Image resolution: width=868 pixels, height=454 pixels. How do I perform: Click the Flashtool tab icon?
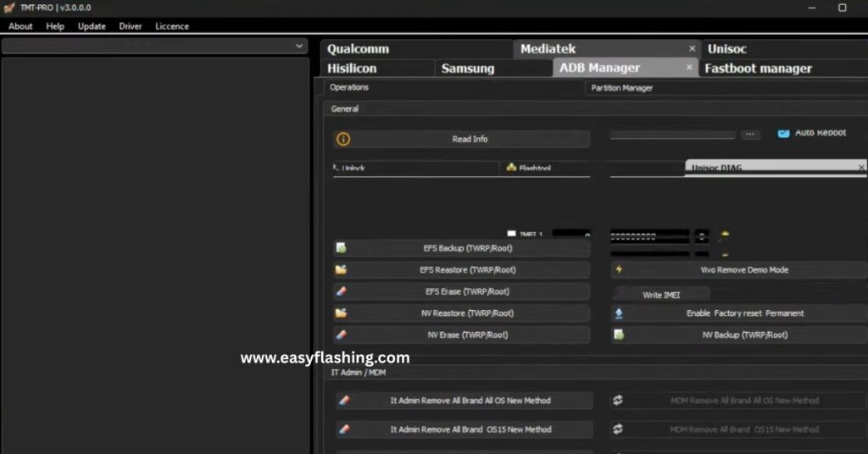pyautogui.click(x=511, y=167)
